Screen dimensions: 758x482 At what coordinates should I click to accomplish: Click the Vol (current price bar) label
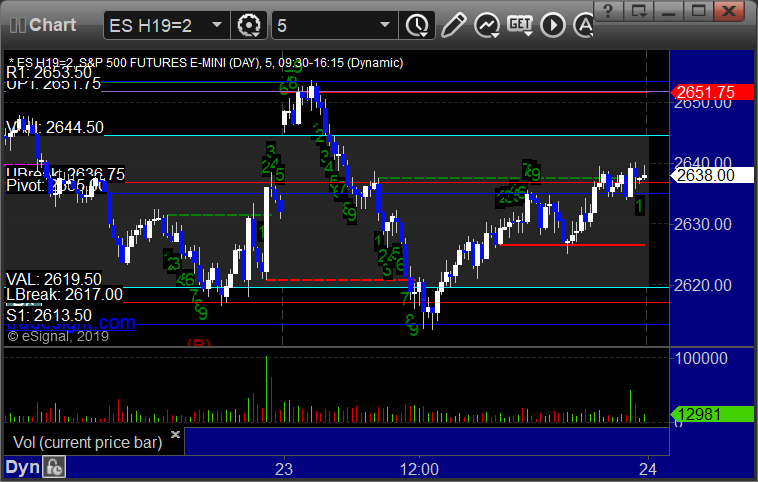87,442
